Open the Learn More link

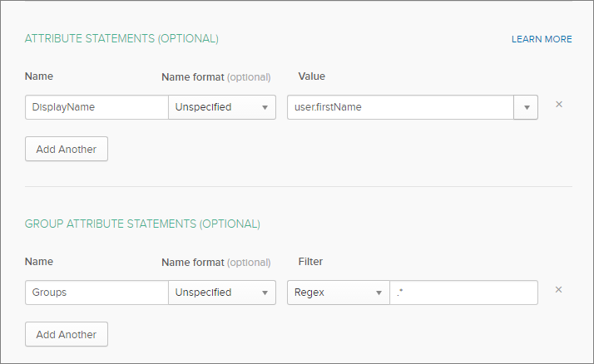(542, 39)
